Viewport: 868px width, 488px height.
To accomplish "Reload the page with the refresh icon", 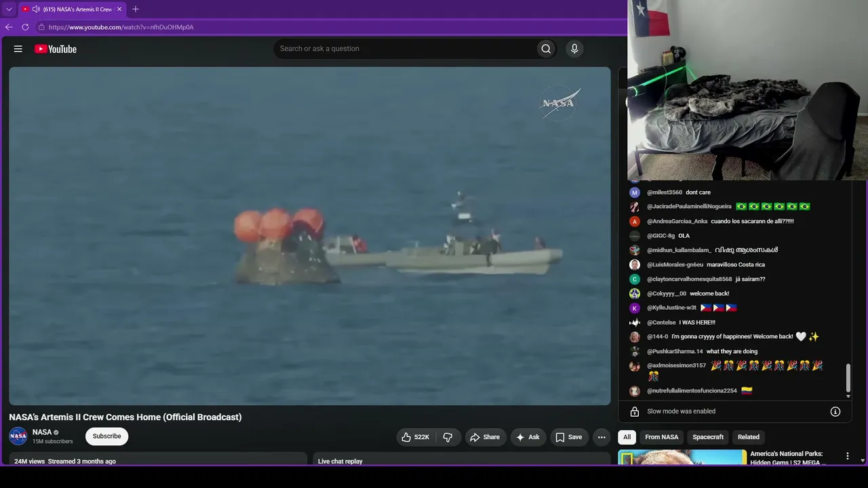I will tap(25, 27).
